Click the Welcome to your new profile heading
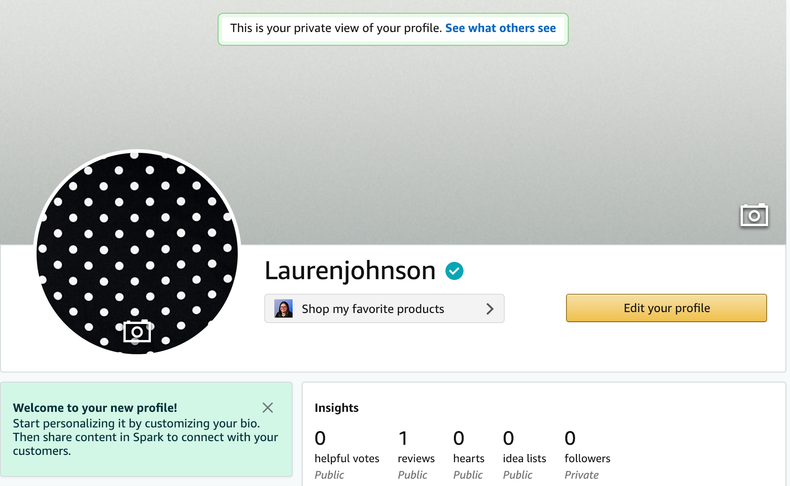Image resolution: width=790 pixels, height=486 pixels. pos(95,407)
